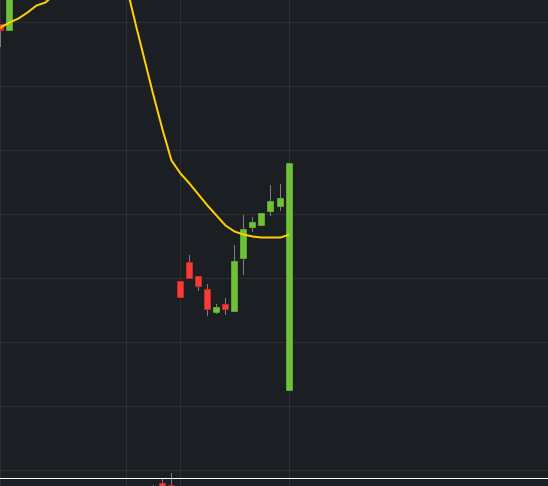This screenshot has height=486, width=548.
Task: Select the green candle with the long upper wick
Action: tap(271, 206)
